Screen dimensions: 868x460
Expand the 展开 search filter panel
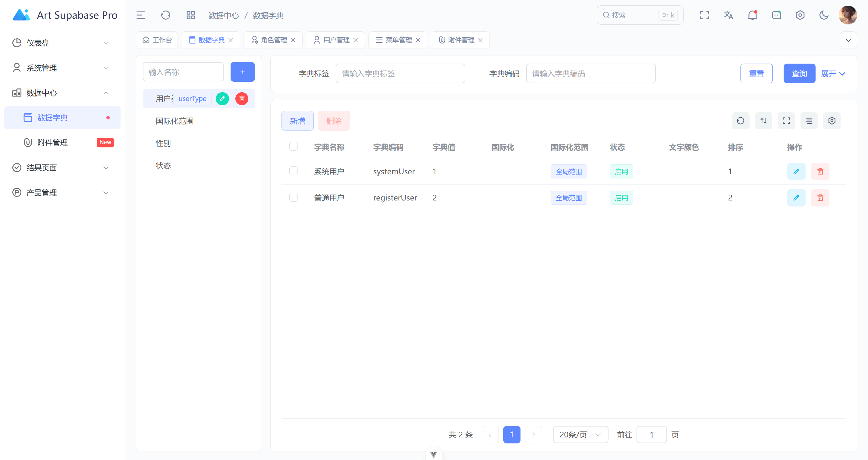click(x=833, y=74)
